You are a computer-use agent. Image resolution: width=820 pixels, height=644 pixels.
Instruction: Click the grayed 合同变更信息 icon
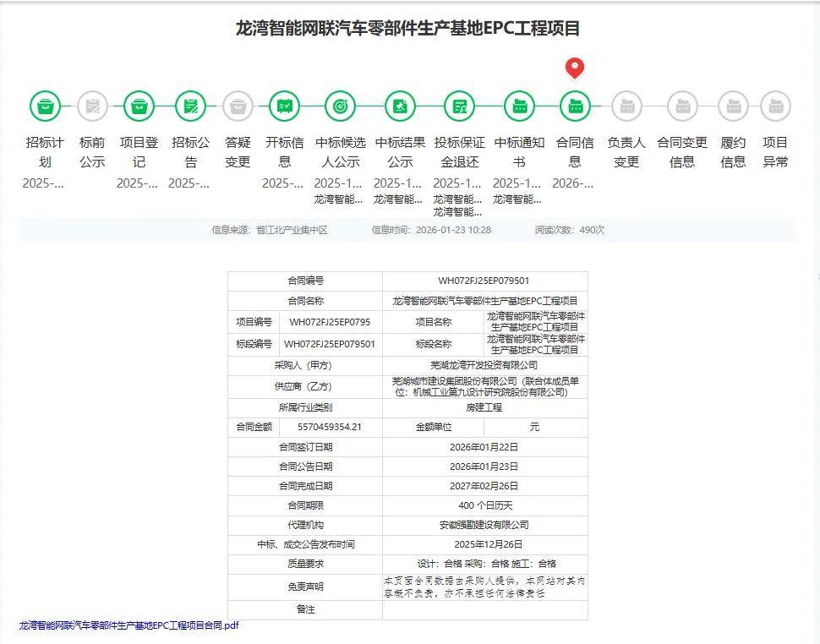(x=682, y=106)
